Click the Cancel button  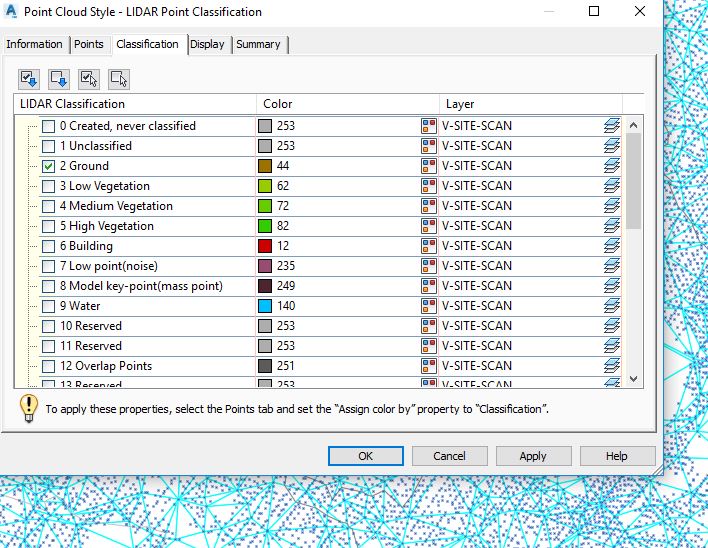(x=449, y=456)
